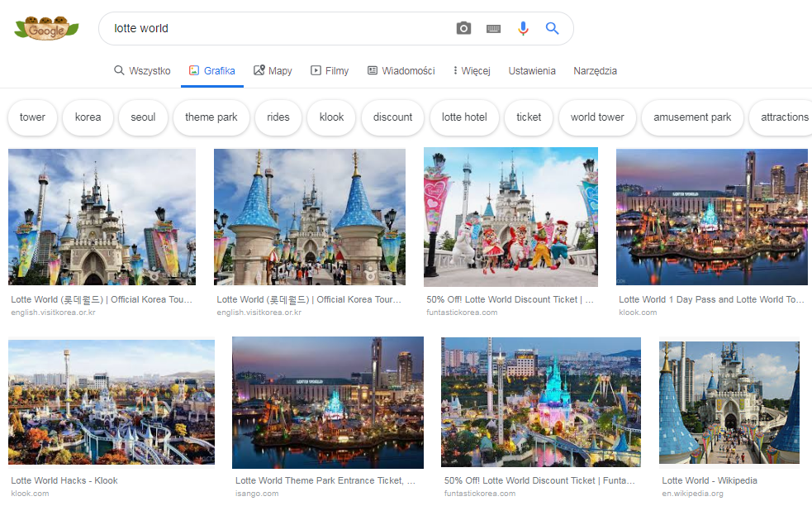Choose the 'discount' suggestion chip

(x=392, y=117)
